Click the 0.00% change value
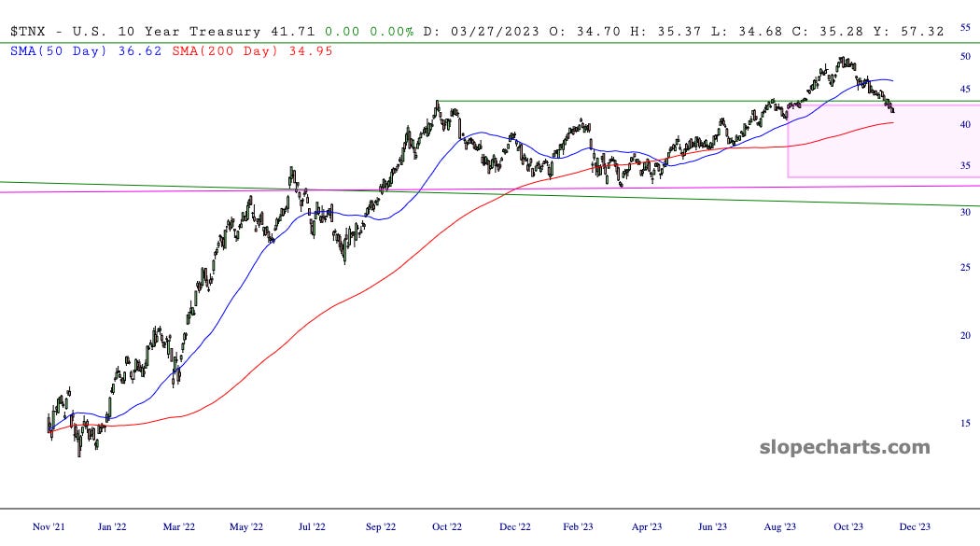 point(391,31)
